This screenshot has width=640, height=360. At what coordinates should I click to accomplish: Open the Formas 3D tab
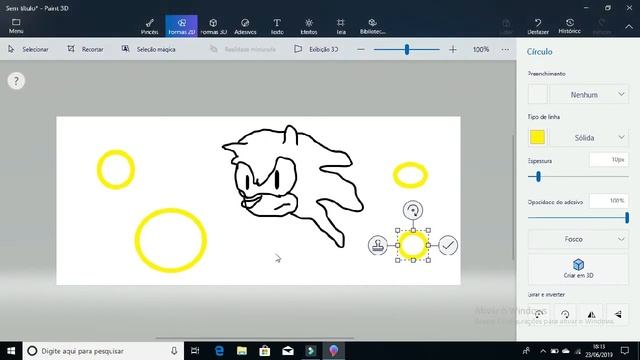213,26
